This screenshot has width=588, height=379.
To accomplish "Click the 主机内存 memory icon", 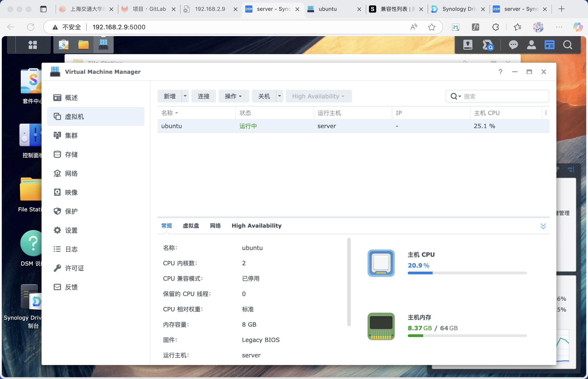I will click(381, 326).
